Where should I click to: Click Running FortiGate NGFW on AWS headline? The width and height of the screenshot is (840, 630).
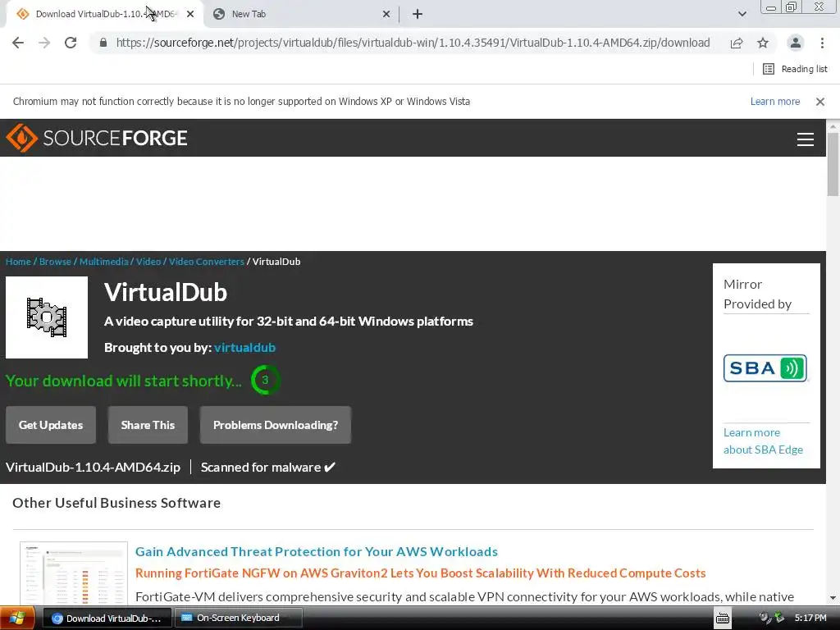point(420,573)
